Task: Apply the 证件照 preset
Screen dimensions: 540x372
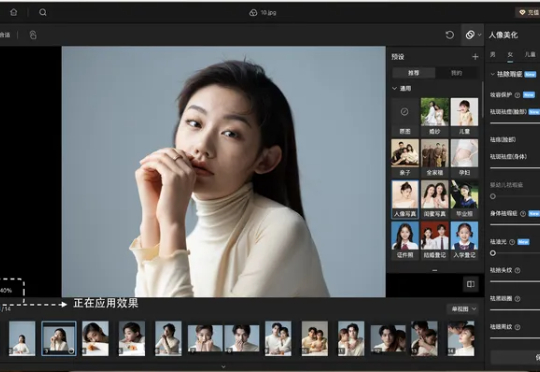Action: (x=405, y=240)
